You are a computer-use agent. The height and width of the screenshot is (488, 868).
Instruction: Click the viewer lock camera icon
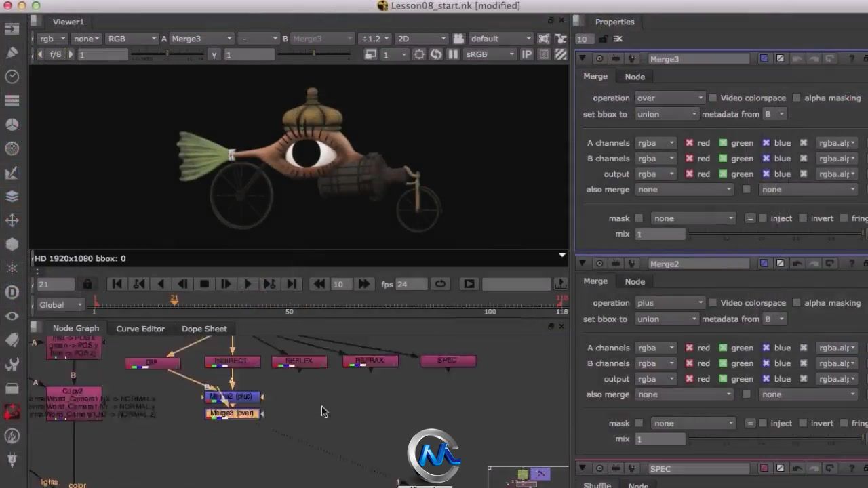point(458,39)
